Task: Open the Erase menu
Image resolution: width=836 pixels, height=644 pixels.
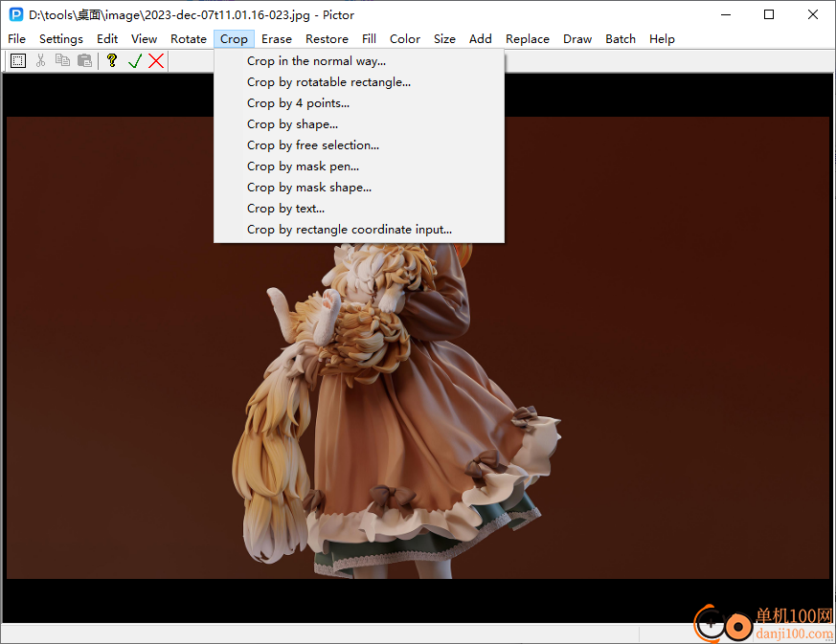Action: (x=277, y=39)
